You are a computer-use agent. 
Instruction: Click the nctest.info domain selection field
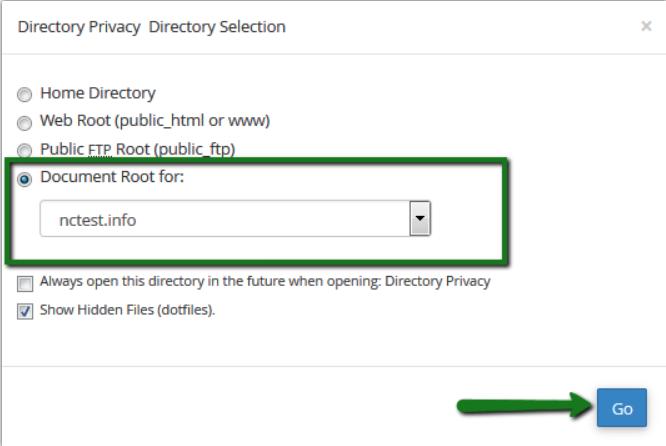pos(235,218)
